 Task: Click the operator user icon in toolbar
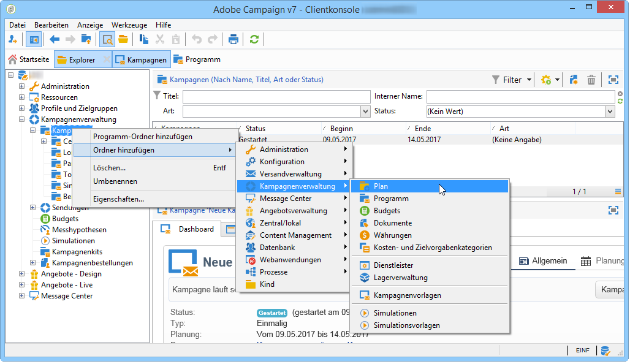click(12, 39)
